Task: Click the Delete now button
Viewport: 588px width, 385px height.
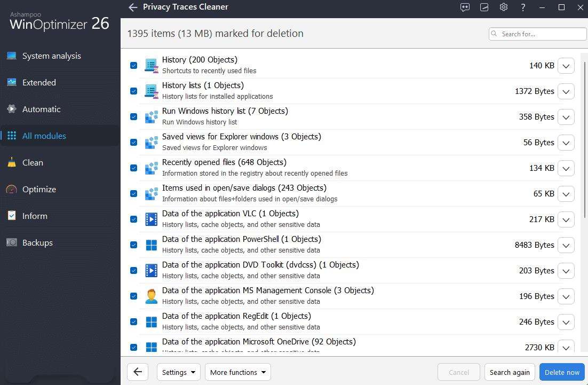Action: coord(562,372)
